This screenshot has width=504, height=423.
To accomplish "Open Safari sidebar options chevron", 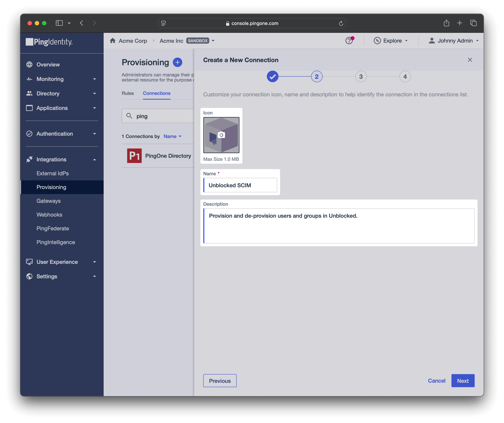I will click(x=69, y=23).
